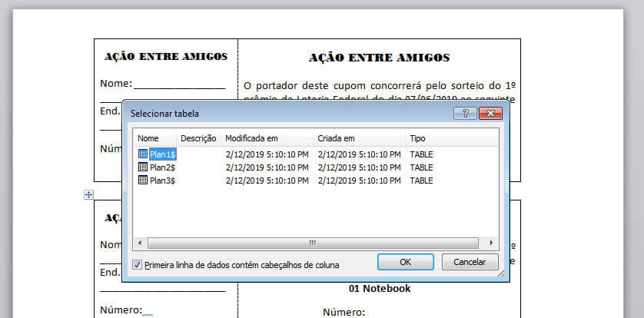Sort by the Tipo column header
Image resolution: width=644 pixels, height=318 pixels.
click(x=418, y=138)
